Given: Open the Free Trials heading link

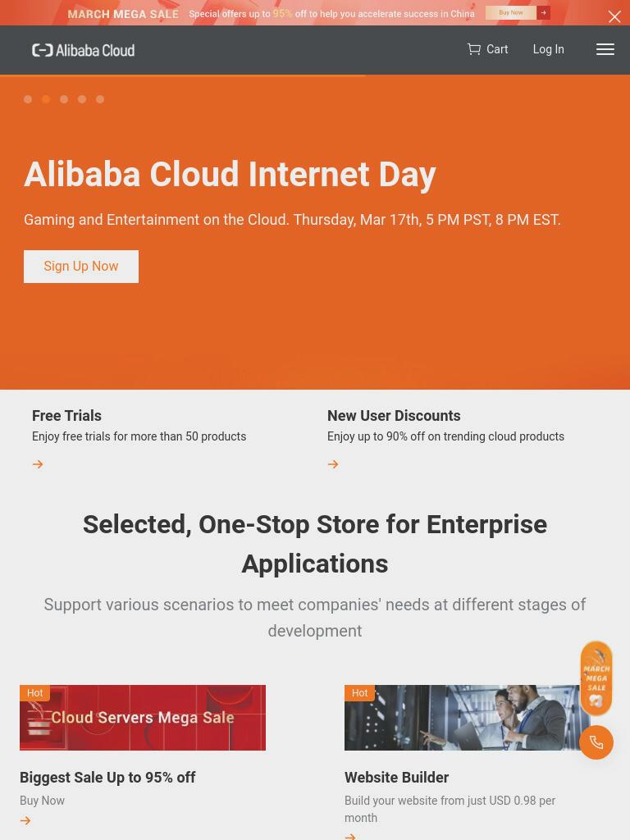Looking at the screenshot, I should tap(66, 416).
